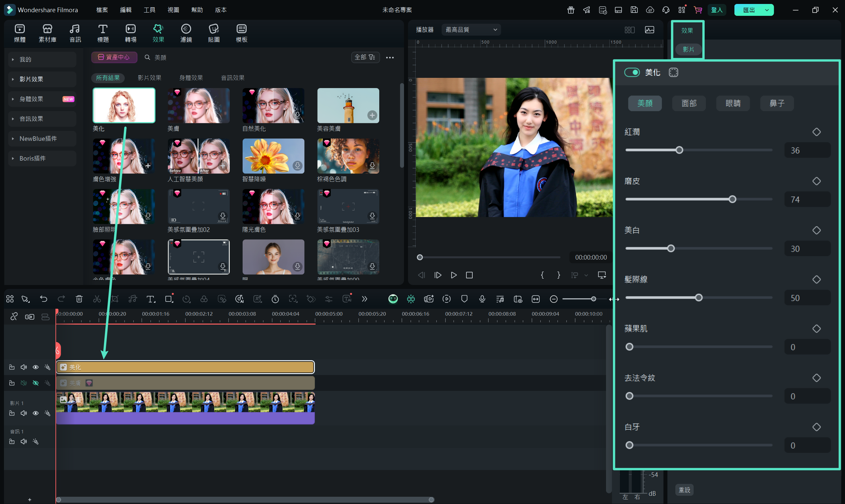Expand the NewBlue插件 sidebar category
The image size is (845, 504).
click(x=42, y=139)
